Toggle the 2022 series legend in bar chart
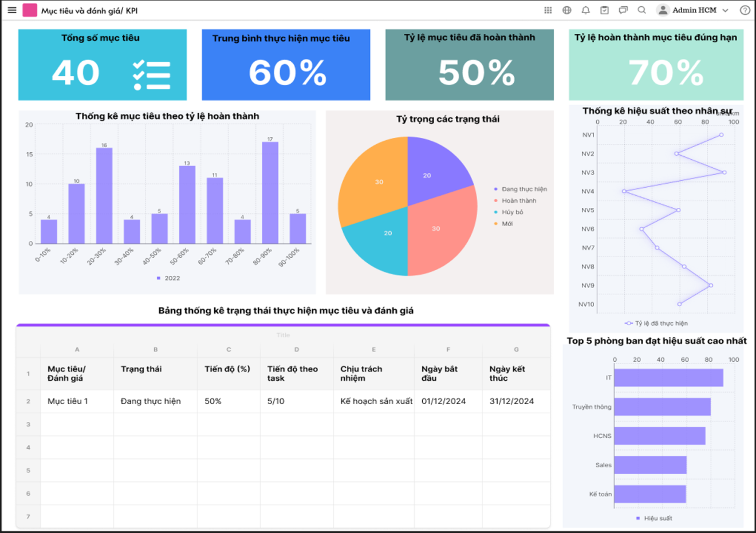The height and width of the screenshot is (533, 756). click(168, 278)
